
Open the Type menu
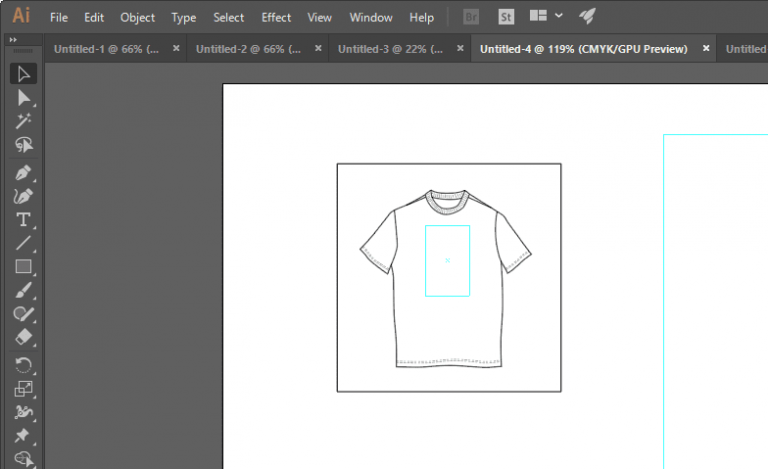184,18
